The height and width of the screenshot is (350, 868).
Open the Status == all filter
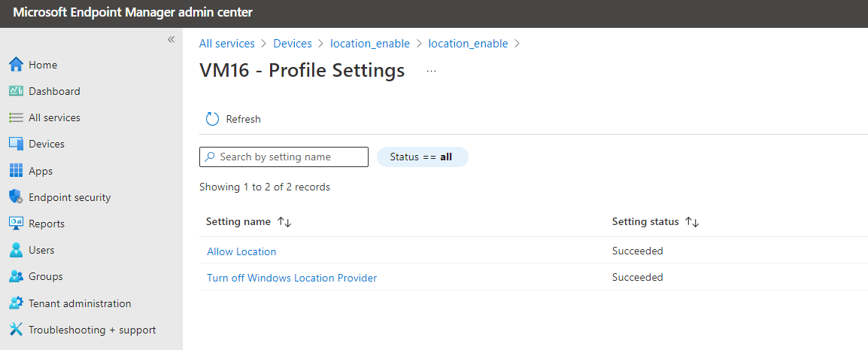[x=423, y=157]
